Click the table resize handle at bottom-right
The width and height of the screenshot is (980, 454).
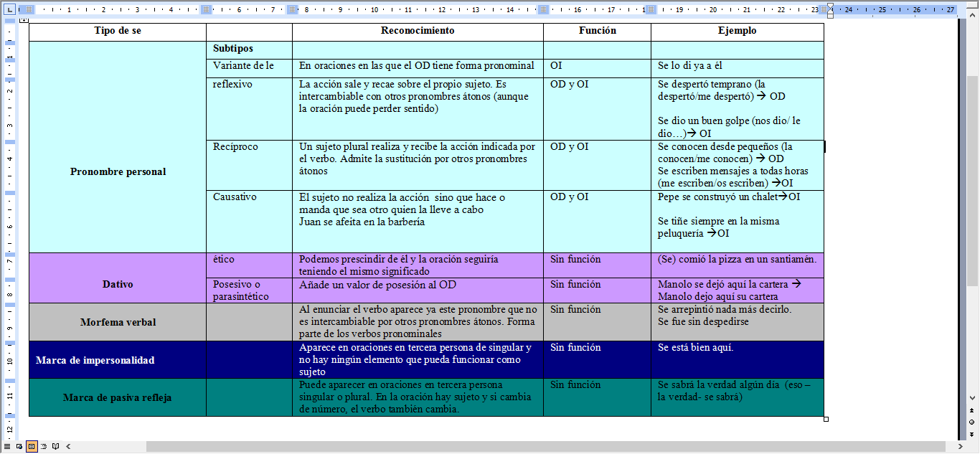[826, 419]
